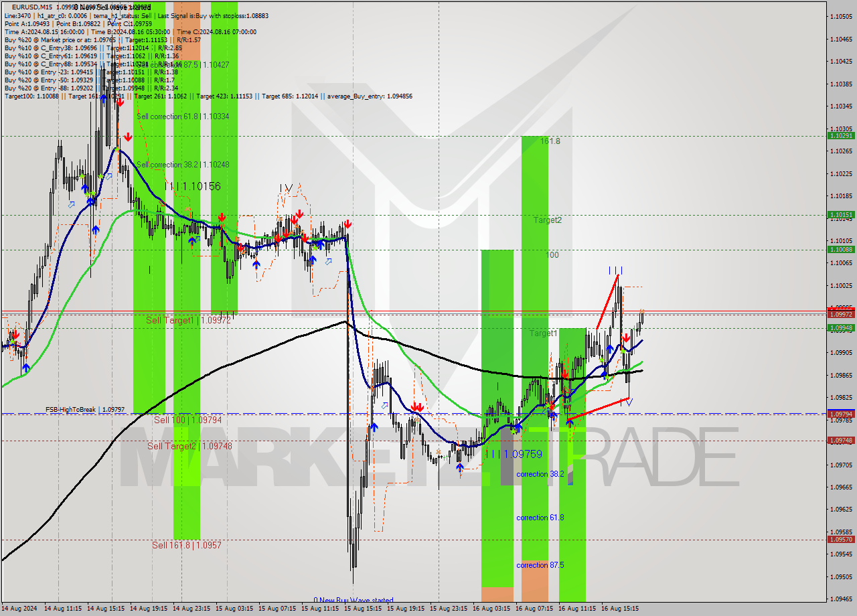Click the '16 Aug 07:15' time axis label

point(534,609)
